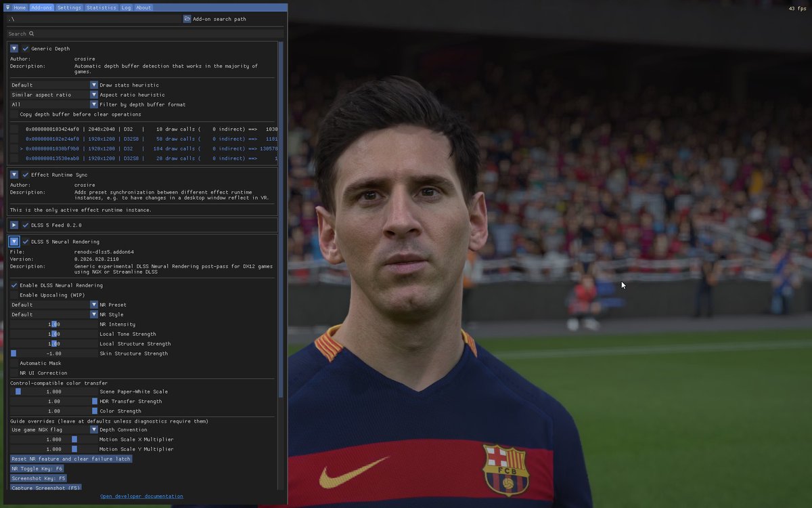Open the NR Style dropdown

tap(54, 314)
